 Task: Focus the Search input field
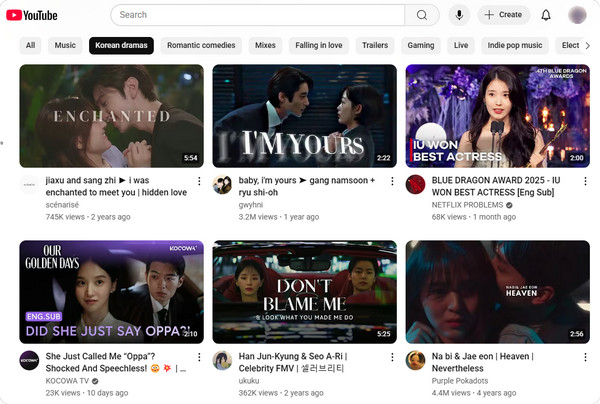pyautogui.click(x=258, y=15)
